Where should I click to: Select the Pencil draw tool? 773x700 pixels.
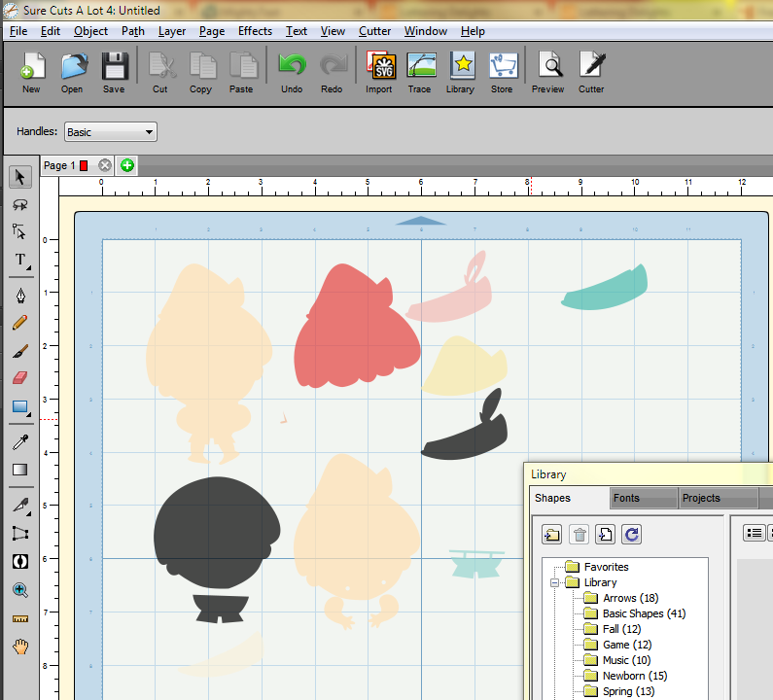click(19, 322)
